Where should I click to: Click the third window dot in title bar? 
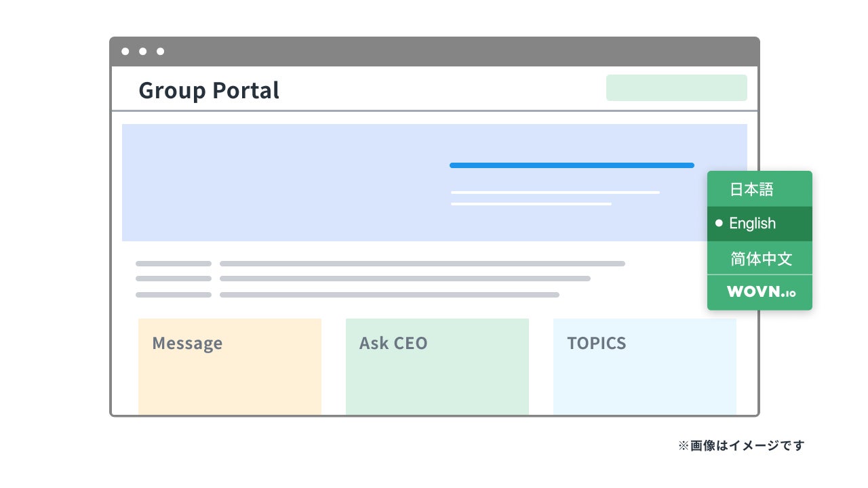tap(161, 52)
